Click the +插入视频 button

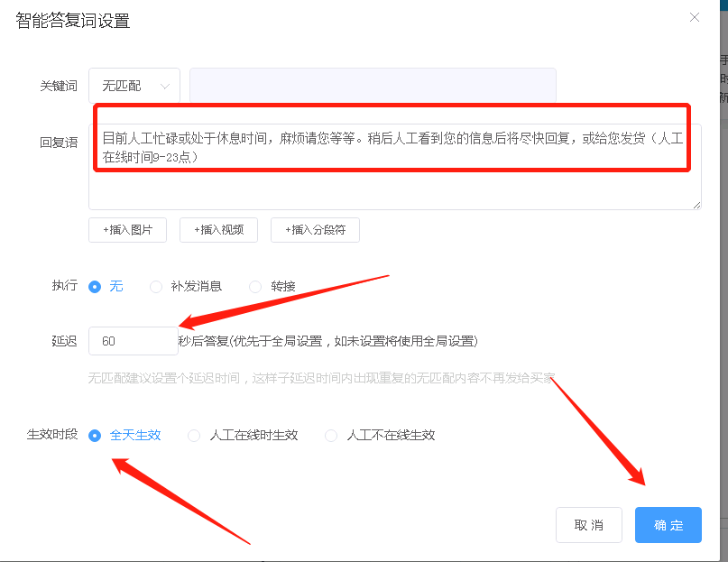(218, 230)
